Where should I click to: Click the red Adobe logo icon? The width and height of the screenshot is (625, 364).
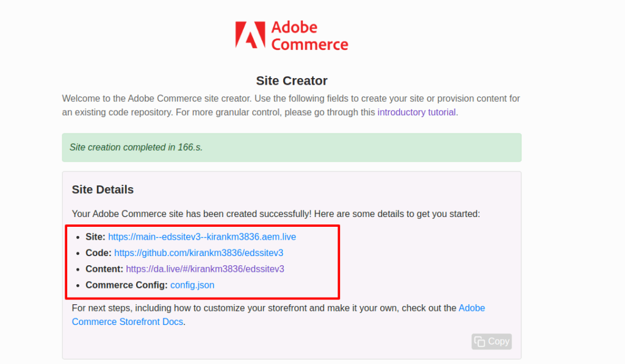(250, 35)
